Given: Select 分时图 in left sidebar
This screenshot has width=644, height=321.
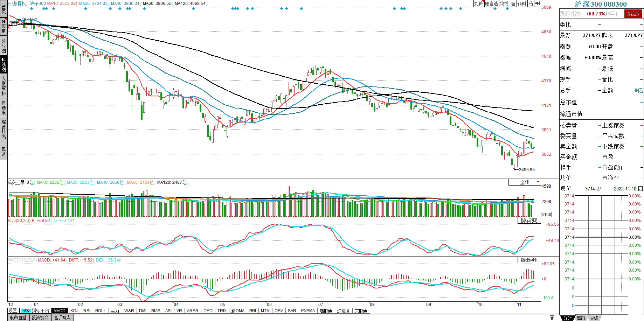Looking at the screenshot, I should (x=4, y=46).
